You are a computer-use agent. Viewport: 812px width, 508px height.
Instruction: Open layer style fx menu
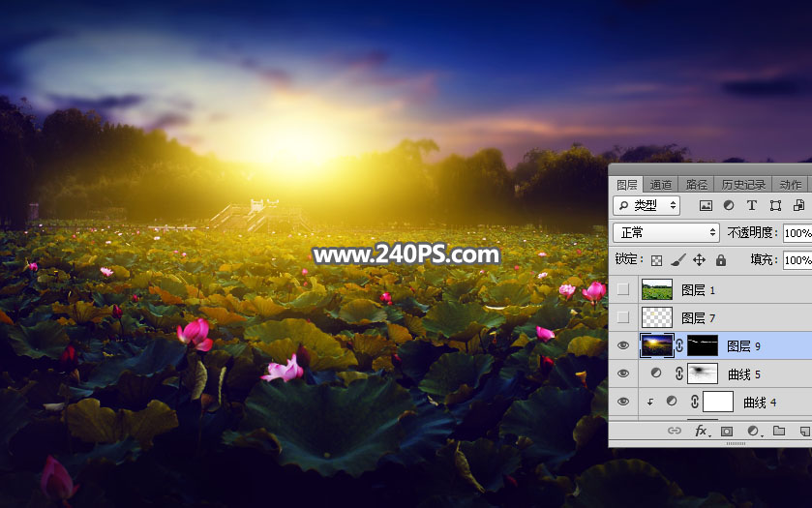click(x=702, y=431)
